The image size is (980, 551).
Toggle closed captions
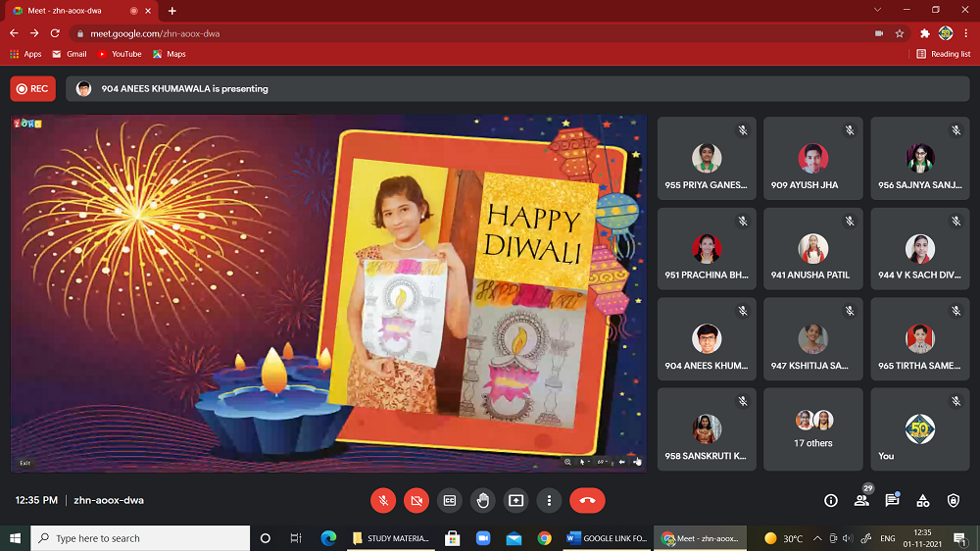(x=450, y=500)
